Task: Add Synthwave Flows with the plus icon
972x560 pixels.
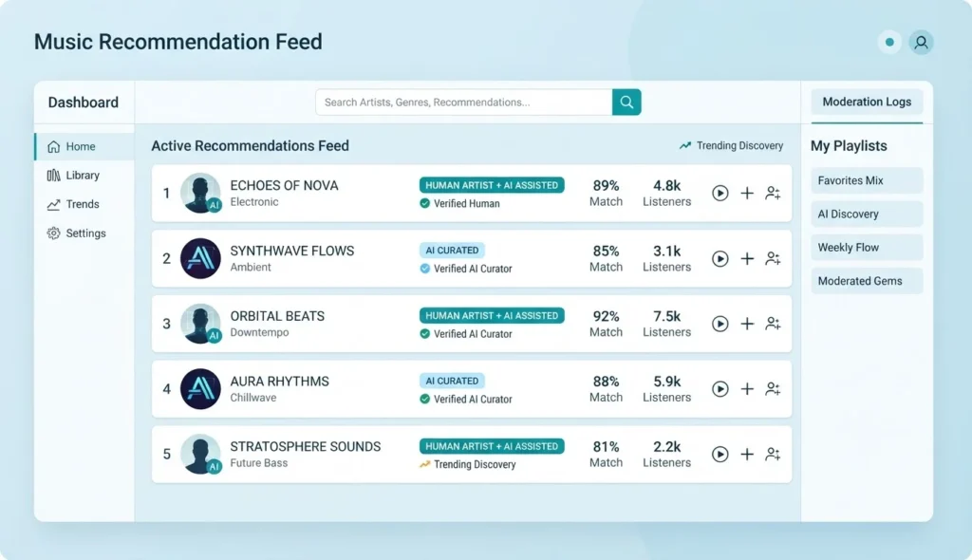Action: click(x=747, y=258)
